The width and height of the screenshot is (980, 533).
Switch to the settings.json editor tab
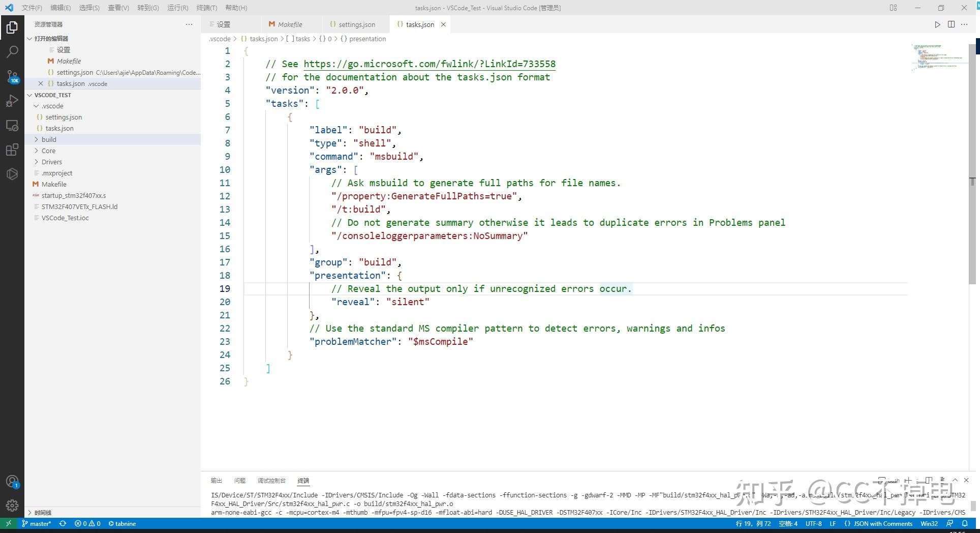(x=356, y=24)
